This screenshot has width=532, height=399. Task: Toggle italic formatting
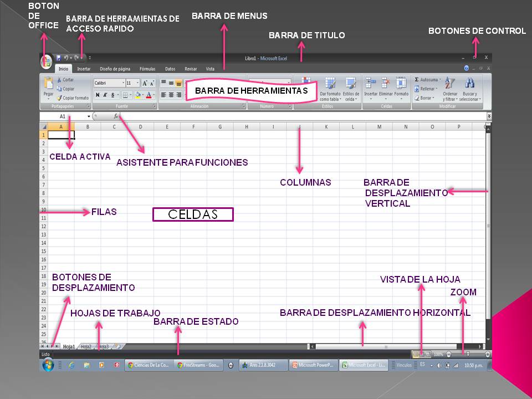point(105,95)
